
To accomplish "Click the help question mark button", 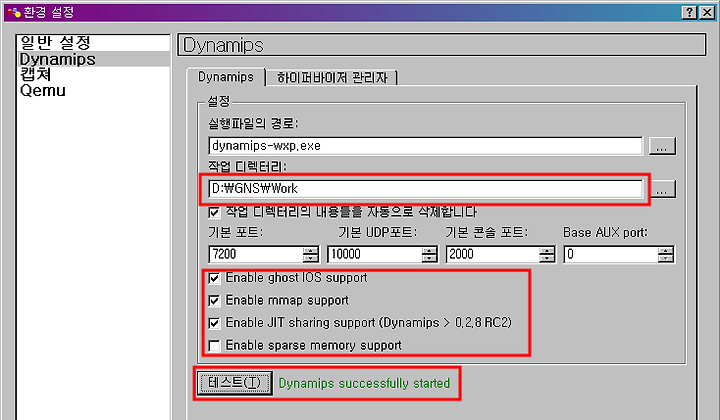I will (689, 12).
